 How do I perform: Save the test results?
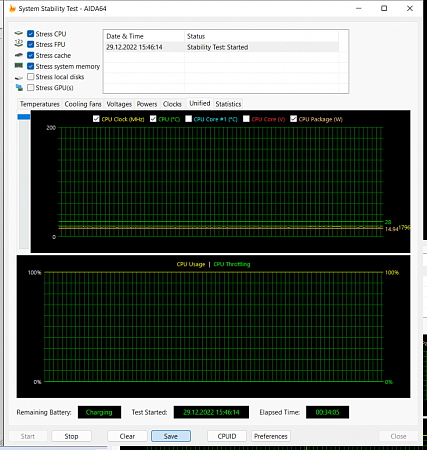(171, 436)
